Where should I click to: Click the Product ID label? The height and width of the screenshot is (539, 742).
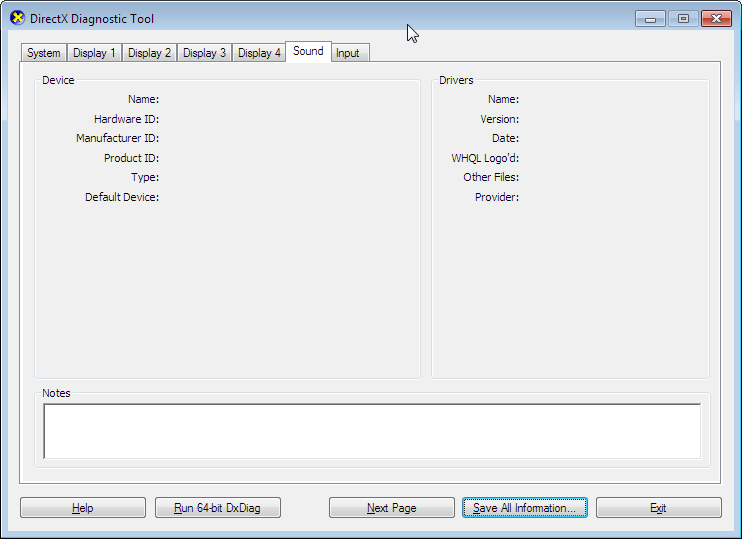132,158
